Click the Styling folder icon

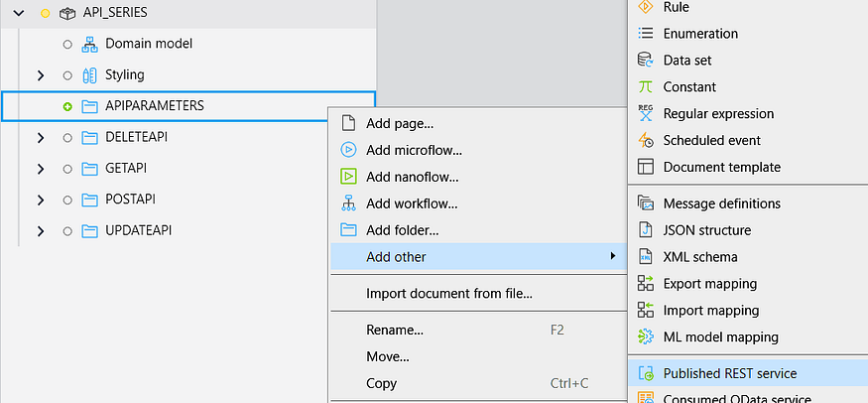pyautogui.click(x=89, y=75)
